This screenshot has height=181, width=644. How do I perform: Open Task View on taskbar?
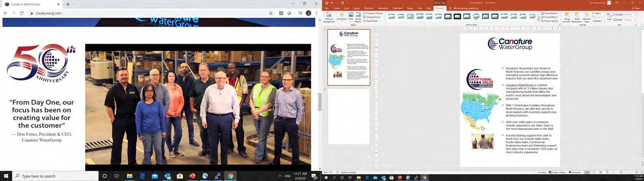[117, 176]
